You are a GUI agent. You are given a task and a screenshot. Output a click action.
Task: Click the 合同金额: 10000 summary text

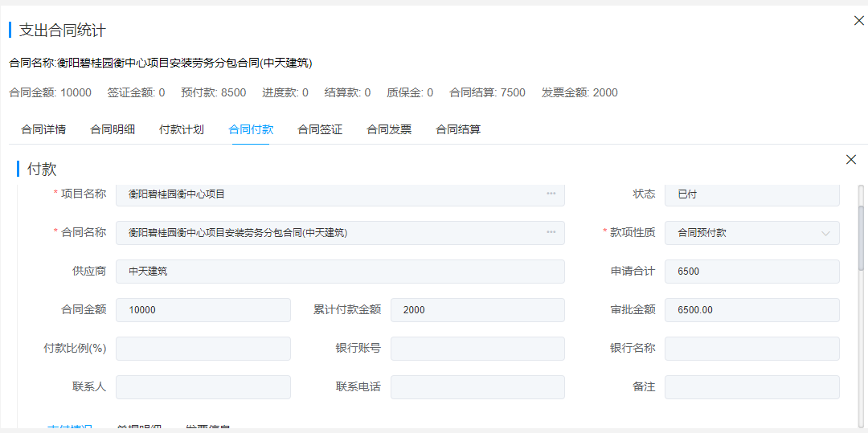pos(51,92)
